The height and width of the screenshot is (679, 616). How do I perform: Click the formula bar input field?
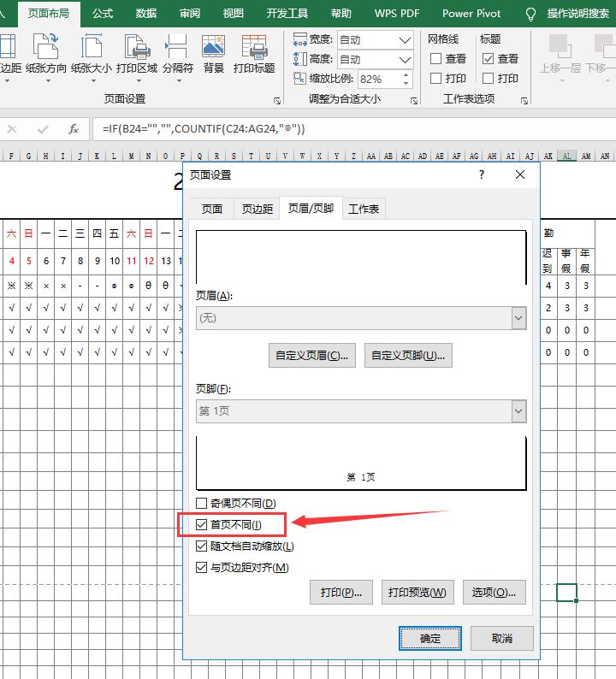point(354,128)
